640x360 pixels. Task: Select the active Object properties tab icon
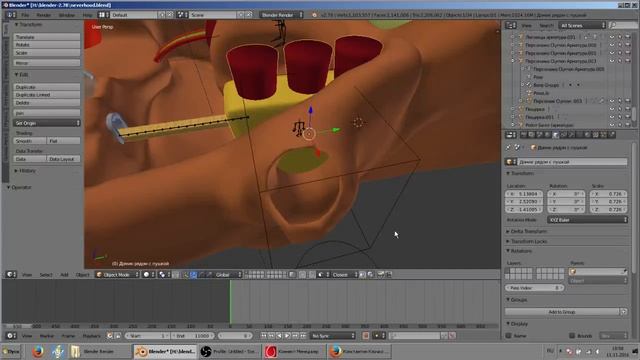tap(556, 135)
